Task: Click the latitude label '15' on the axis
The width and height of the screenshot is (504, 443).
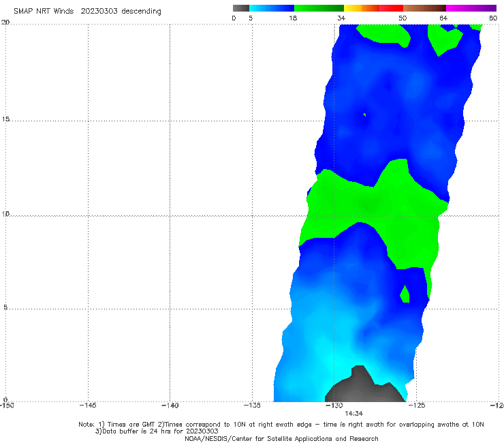Action: click(5, 119)
